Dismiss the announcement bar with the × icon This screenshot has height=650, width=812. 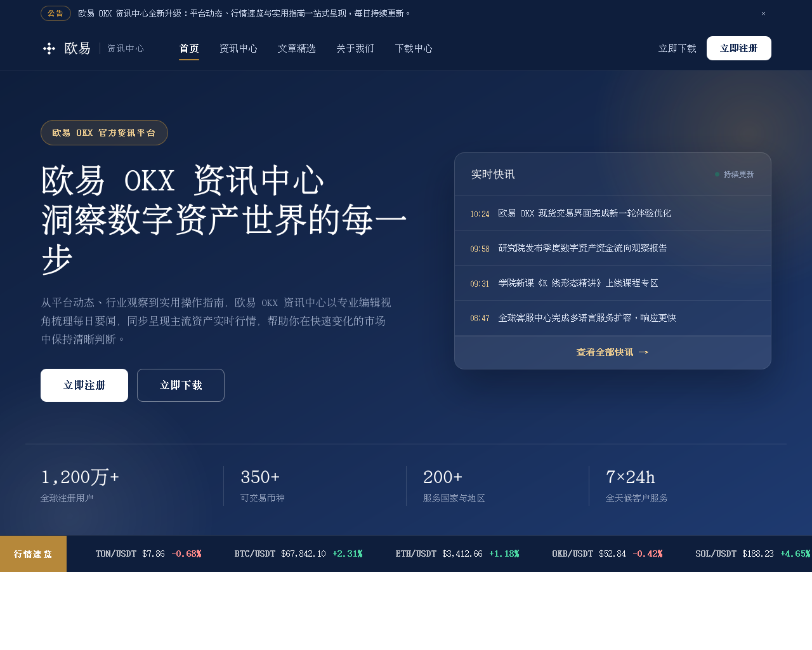click(x=763, y=13)
